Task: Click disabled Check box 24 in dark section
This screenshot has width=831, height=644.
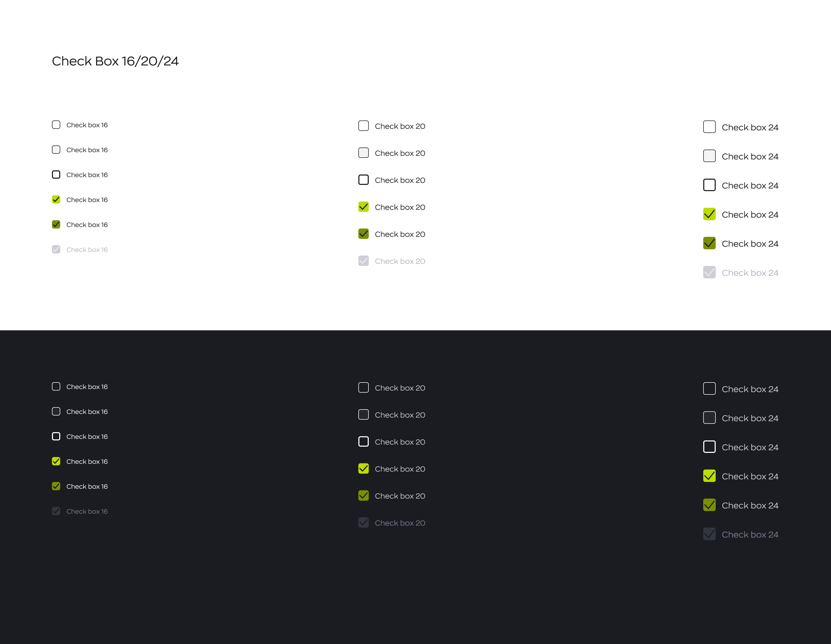Action: click(x=709, y=534)
